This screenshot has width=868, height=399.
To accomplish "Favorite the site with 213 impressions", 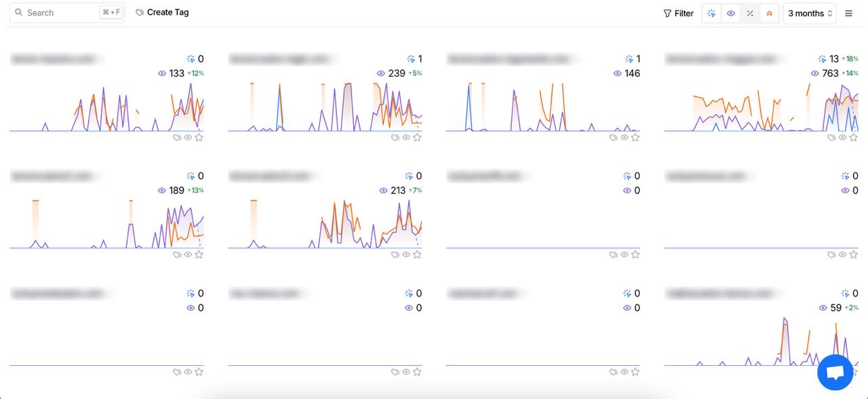I will coord(417,255).
